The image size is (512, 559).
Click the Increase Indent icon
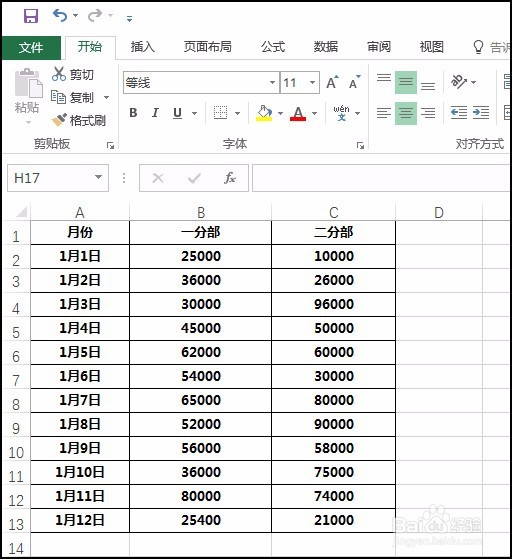pos(481,113)
